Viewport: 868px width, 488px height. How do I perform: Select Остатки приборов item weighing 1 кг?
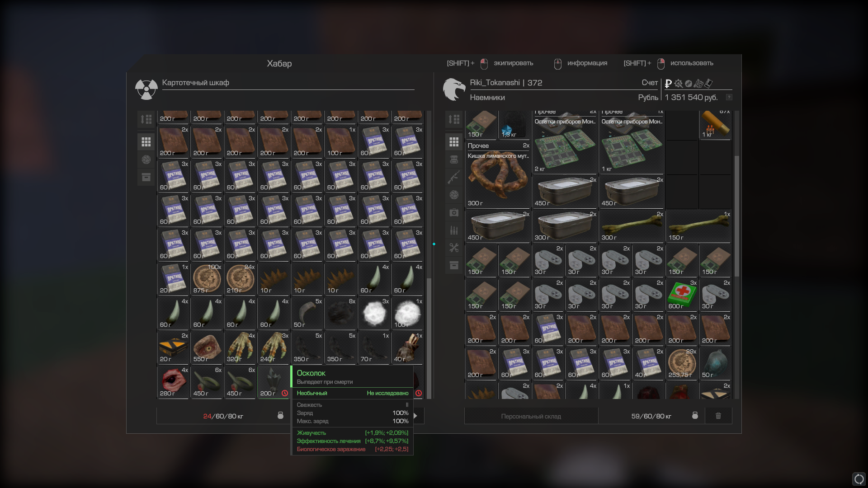coord(631,142)
